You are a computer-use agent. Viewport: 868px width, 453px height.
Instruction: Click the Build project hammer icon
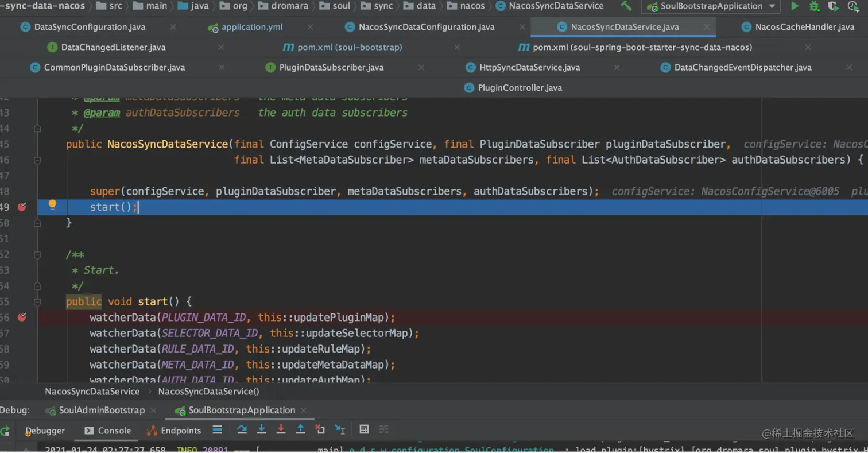click(x=626, y=6)
